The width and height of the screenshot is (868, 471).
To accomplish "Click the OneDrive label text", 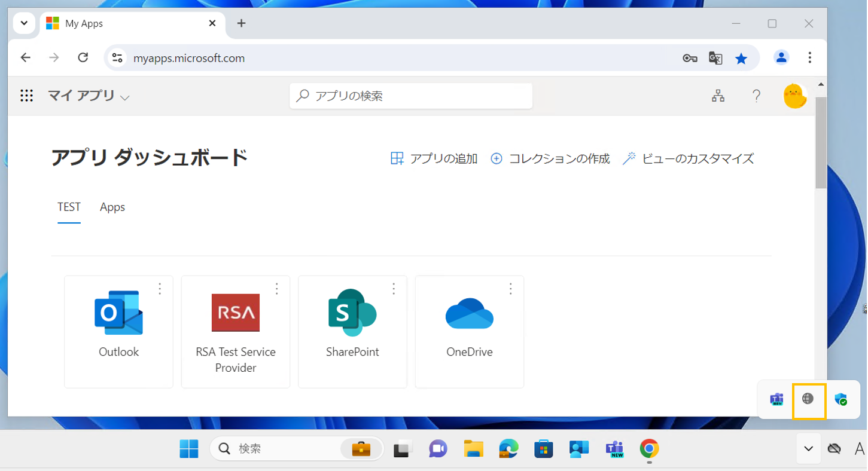I will [470, 352].
